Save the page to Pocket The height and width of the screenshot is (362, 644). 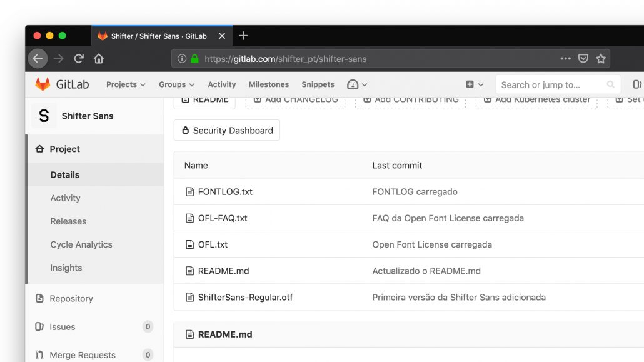click(x=583, y=59)
